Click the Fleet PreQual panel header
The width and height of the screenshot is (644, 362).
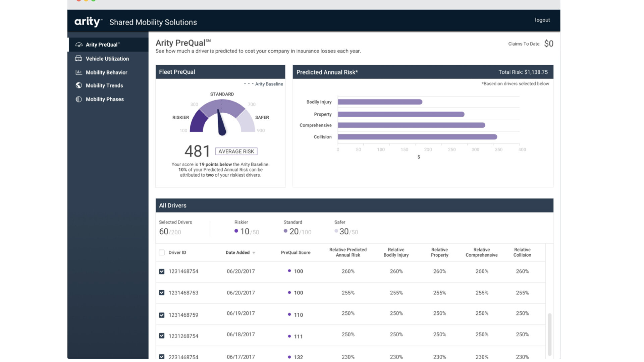click(220, 72)
